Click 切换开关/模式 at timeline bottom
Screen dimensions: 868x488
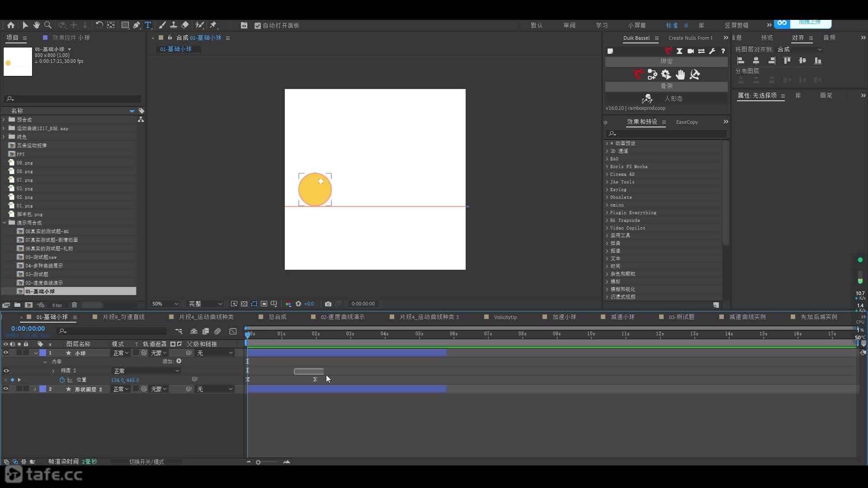[146, 462]
